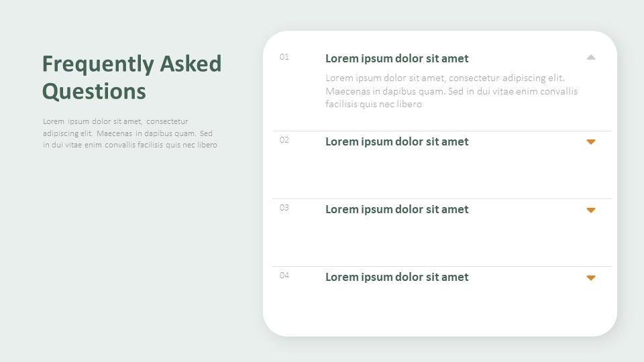The height and width of the screenshot is (362, 644).
Task: Click the divider line between questions 02 and 03
Action: [442, 198]
